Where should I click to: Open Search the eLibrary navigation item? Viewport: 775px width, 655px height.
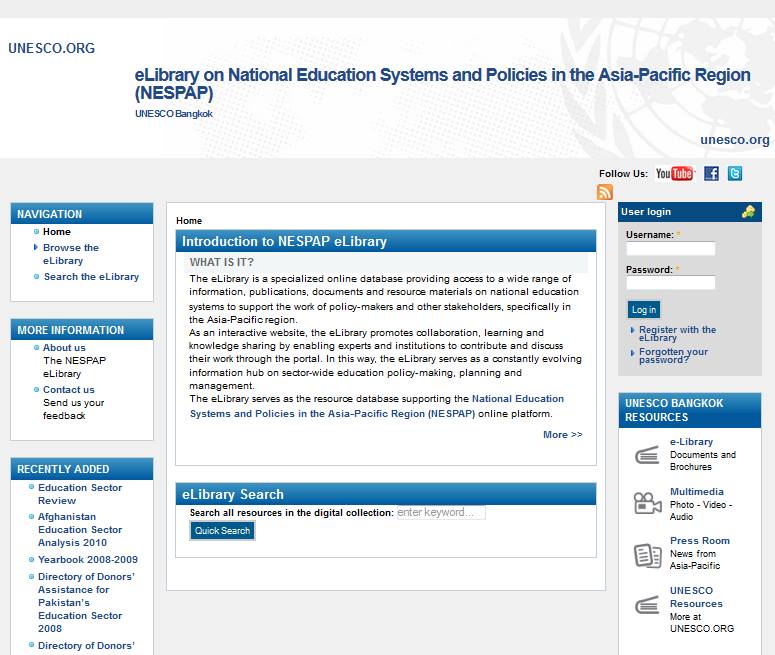(91, 277)
